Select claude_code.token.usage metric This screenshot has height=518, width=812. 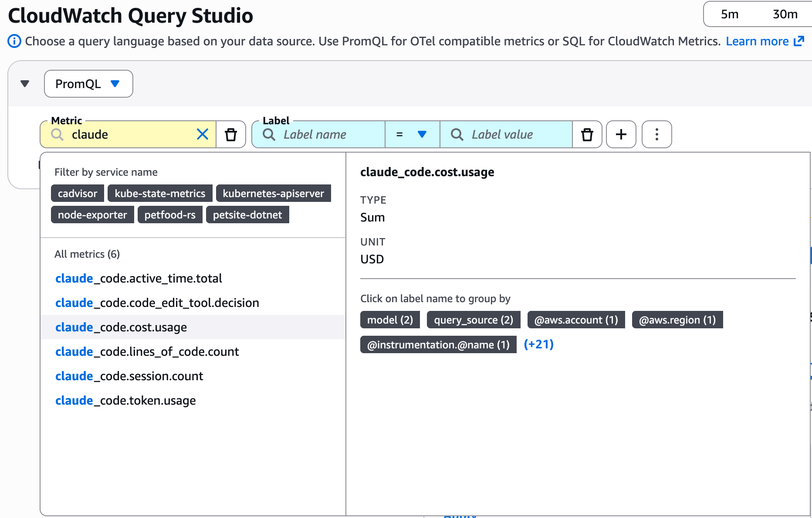193,400
